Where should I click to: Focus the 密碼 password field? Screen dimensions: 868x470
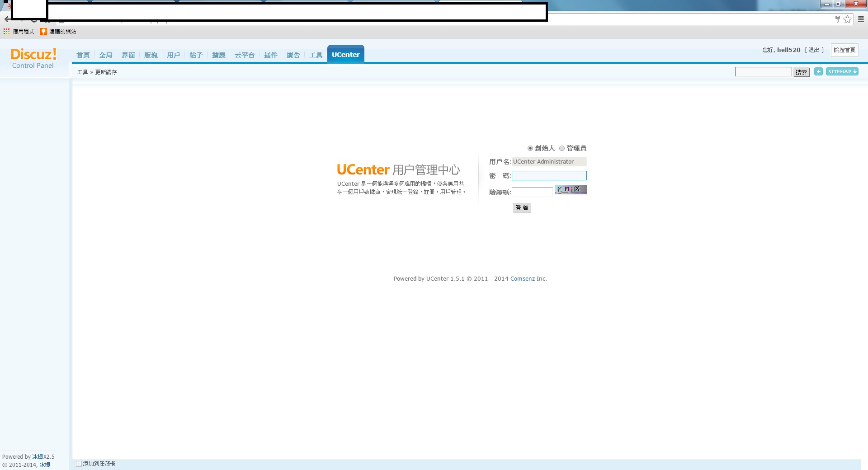[549, 175]
